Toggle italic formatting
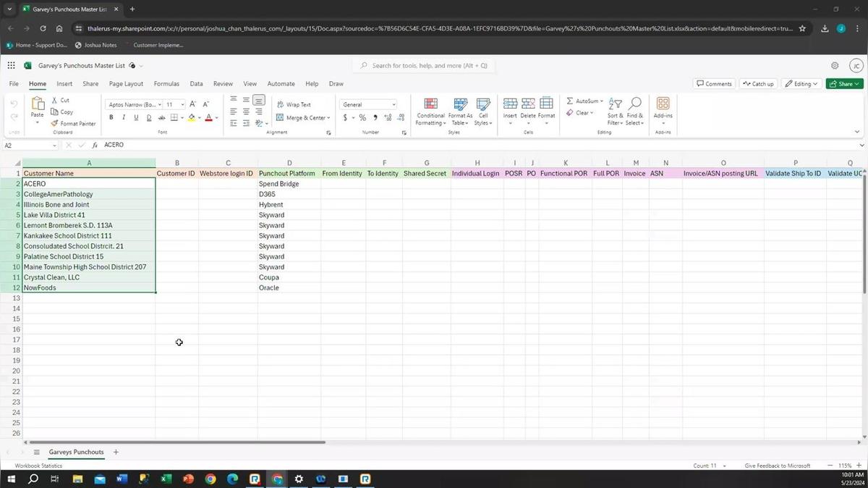Viewport: 868px width, 488px height. (124, 118)
